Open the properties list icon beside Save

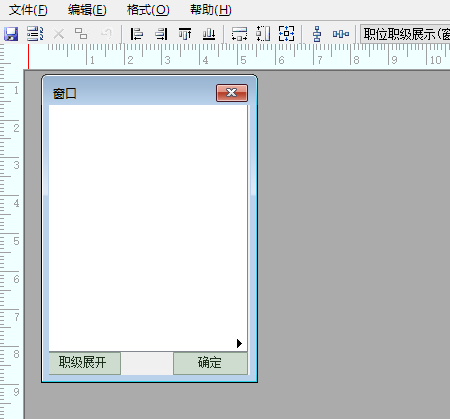click(x=35, y=34)
